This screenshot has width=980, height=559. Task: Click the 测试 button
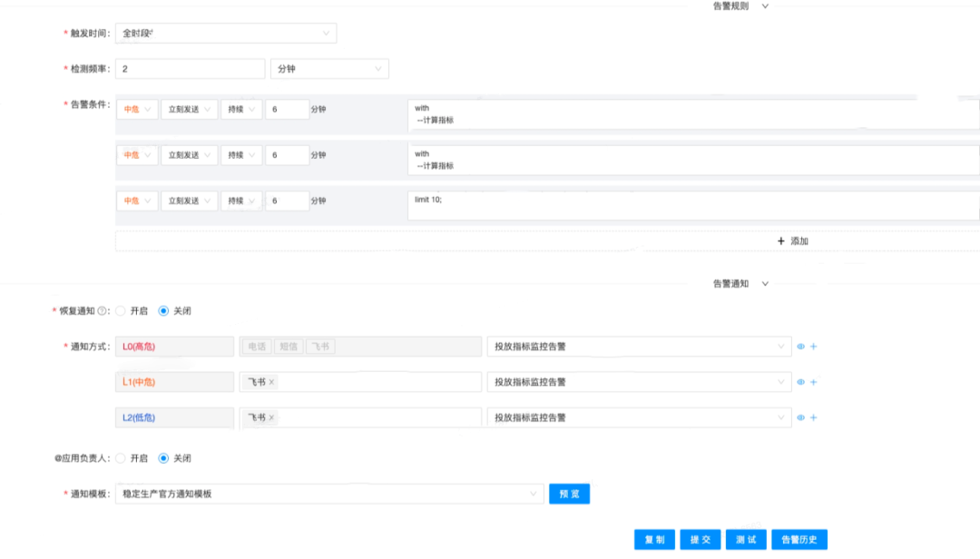pos(746,540)
